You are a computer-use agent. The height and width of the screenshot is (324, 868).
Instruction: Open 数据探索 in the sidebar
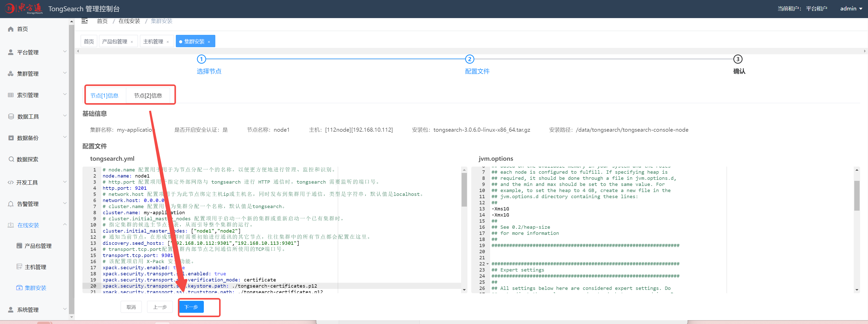pyautogui.click(x=28, y=159)
